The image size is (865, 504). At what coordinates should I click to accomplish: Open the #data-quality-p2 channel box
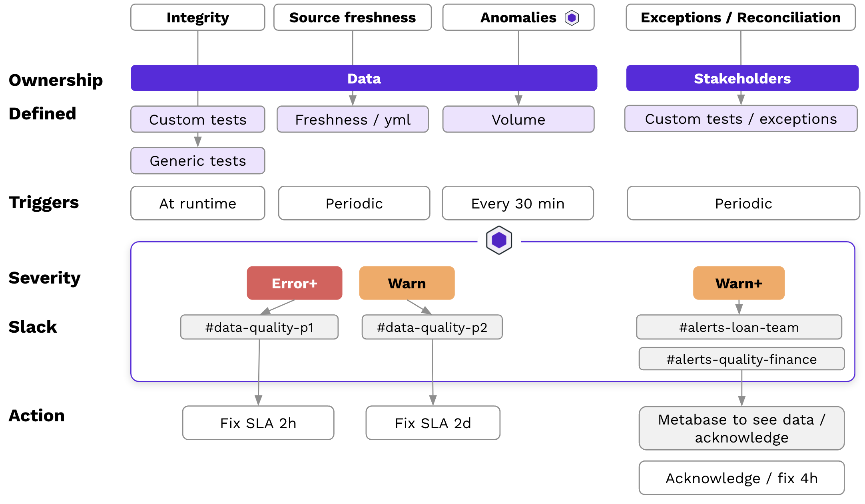click(x=432, y=327)
